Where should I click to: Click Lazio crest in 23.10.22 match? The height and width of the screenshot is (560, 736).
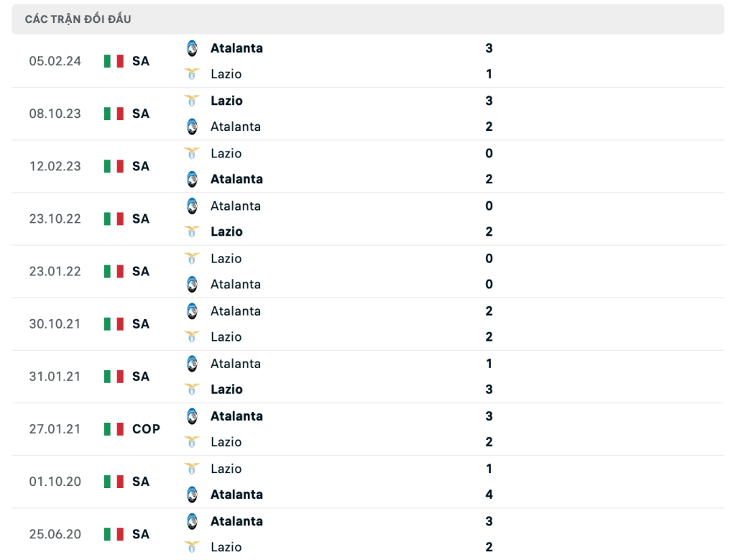coord(192,231)
